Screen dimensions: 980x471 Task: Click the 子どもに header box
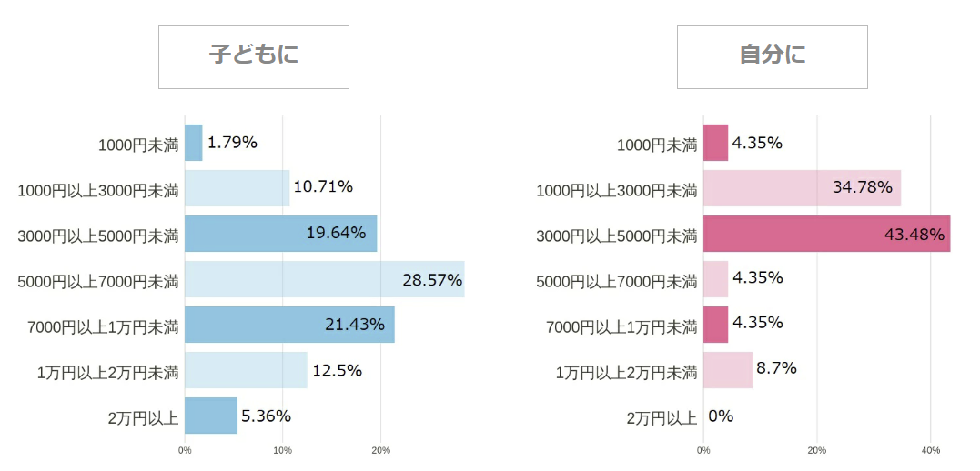pos(254,57)
